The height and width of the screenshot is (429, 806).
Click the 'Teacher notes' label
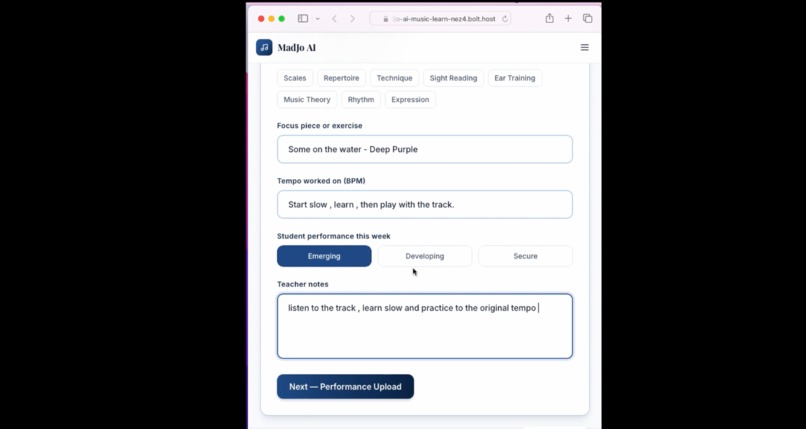tap(303, 284)
